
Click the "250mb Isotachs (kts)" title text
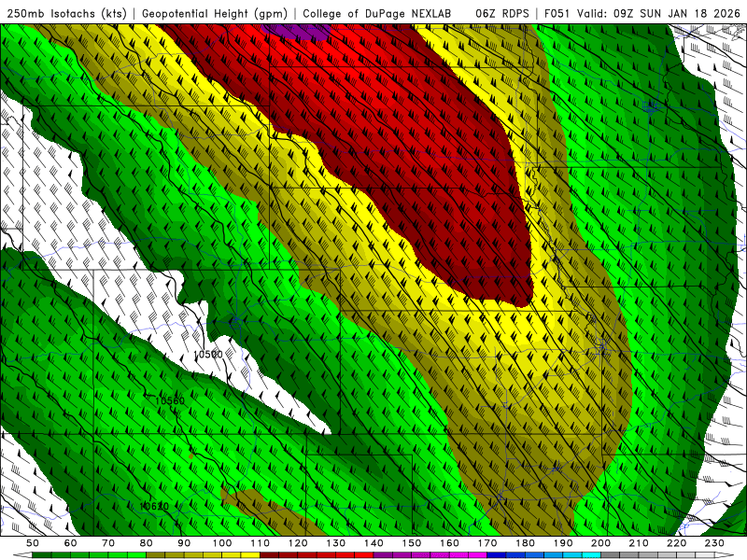66,14
